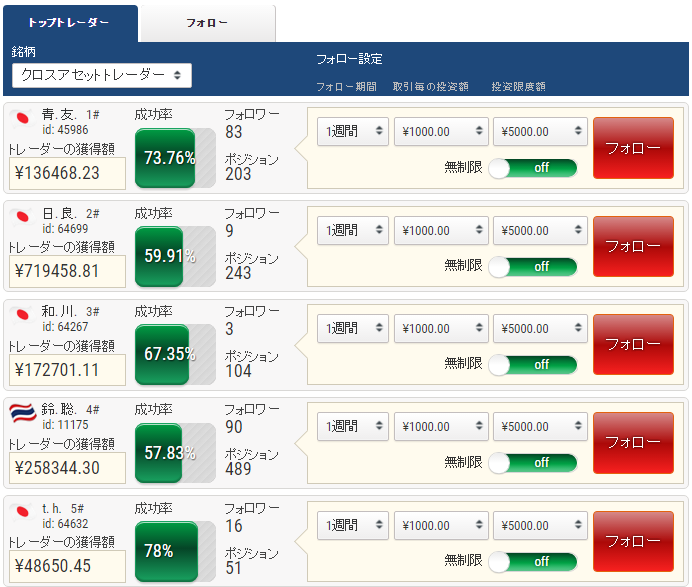The width and height of the screenshot is (692, 587).
Task: Open follow period dropdown for trader 3#
Action: point(353,328)
